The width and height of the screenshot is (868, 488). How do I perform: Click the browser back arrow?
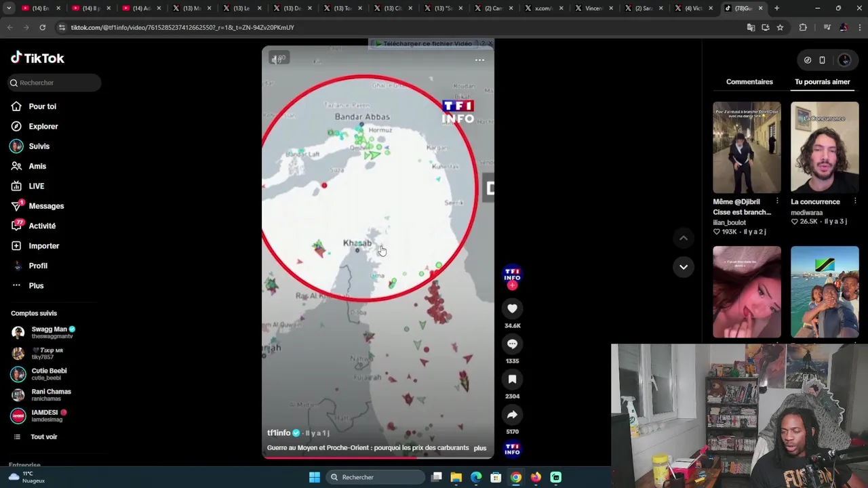pyautogui.click(x=10, y=28)
